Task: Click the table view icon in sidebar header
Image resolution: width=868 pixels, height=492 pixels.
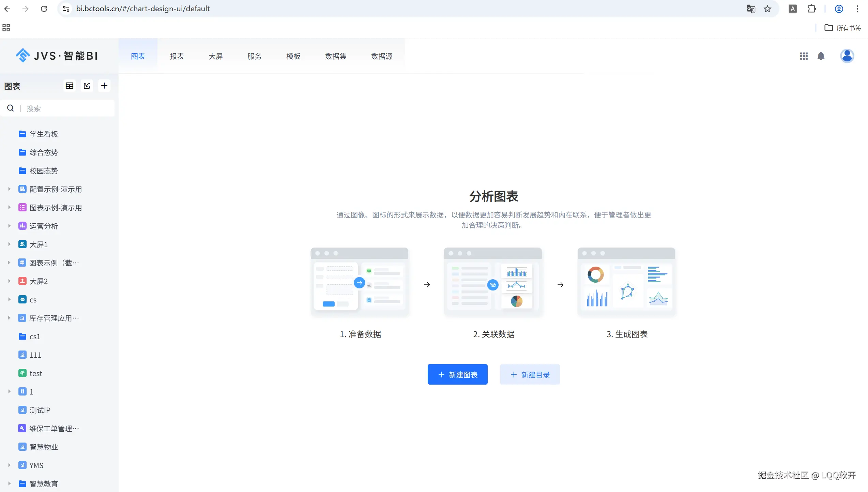Action: tap(70, 86)
